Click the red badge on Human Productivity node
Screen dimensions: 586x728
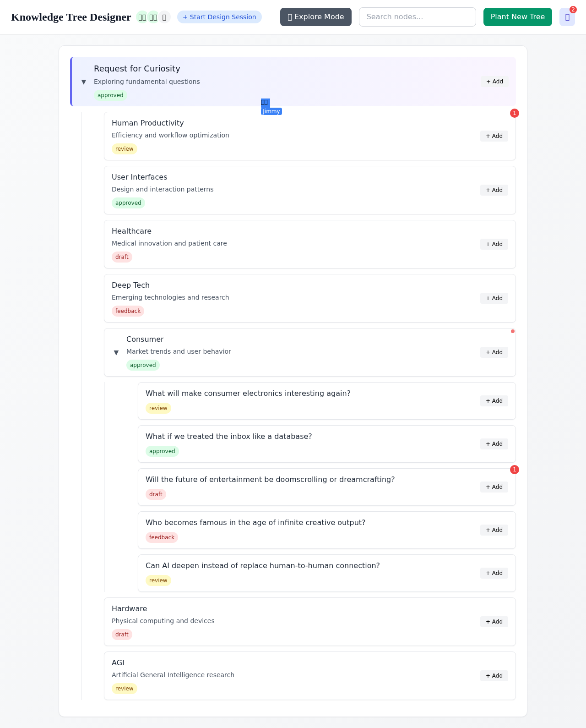514,113
